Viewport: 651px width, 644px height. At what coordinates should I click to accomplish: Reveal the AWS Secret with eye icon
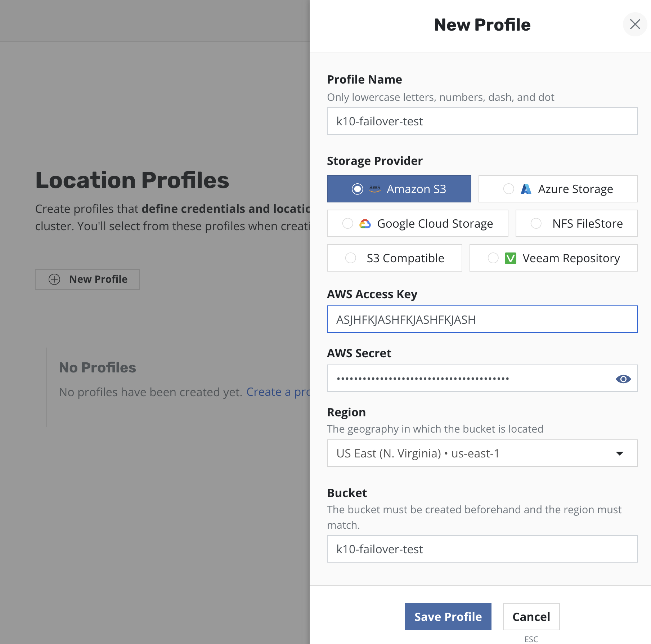[x=623, y=379]
